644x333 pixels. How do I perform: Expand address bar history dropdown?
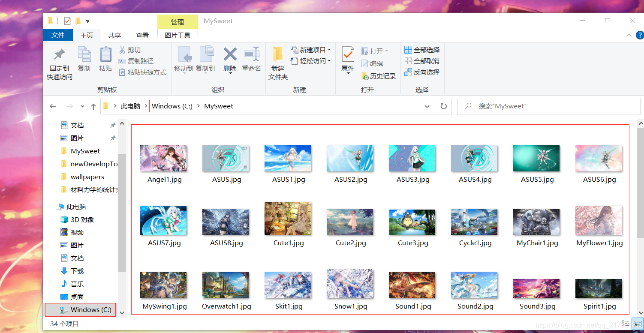coord(427,106)
